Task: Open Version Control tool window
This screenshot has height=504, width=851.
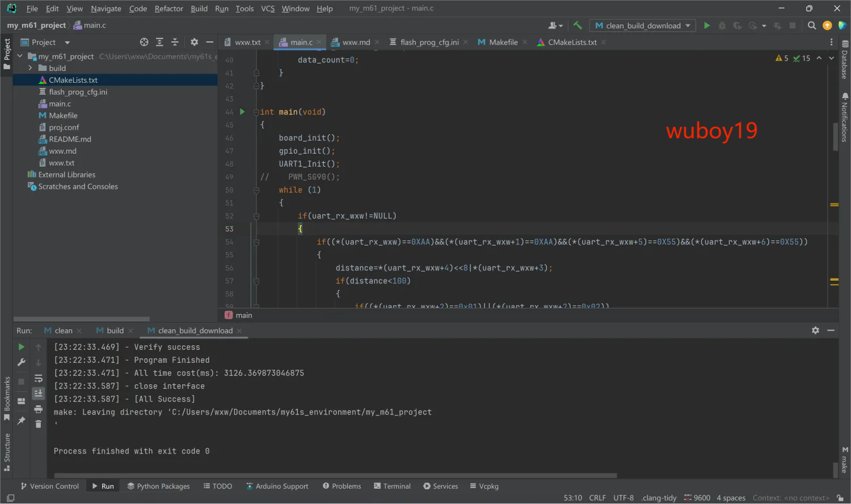Action: tap(50, 486)
